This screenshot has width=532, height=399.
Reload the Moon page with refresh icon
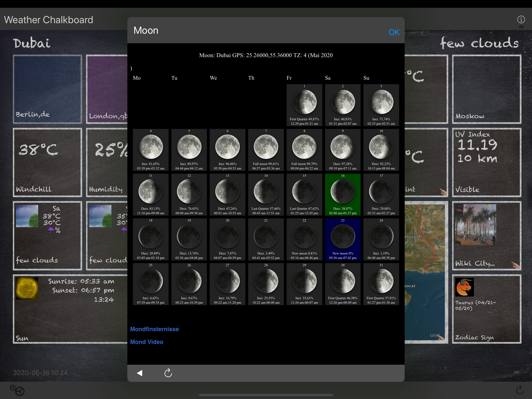click(168, 373)
